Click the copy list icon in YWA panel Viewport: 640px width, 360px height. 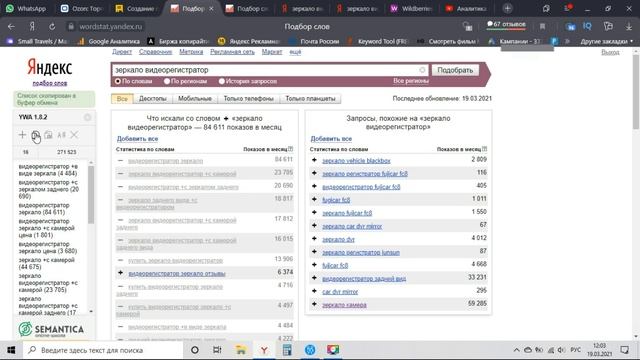click(36, 135)
